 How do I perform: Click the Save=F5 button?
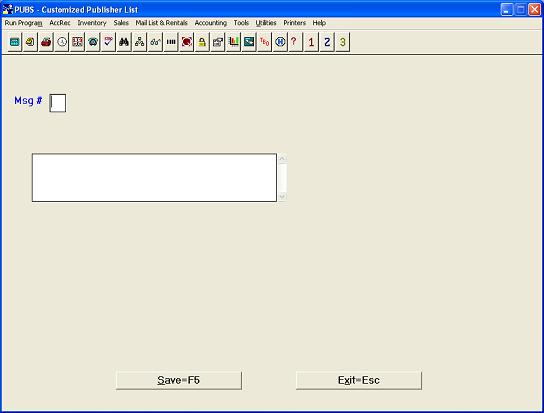[179, 380]
